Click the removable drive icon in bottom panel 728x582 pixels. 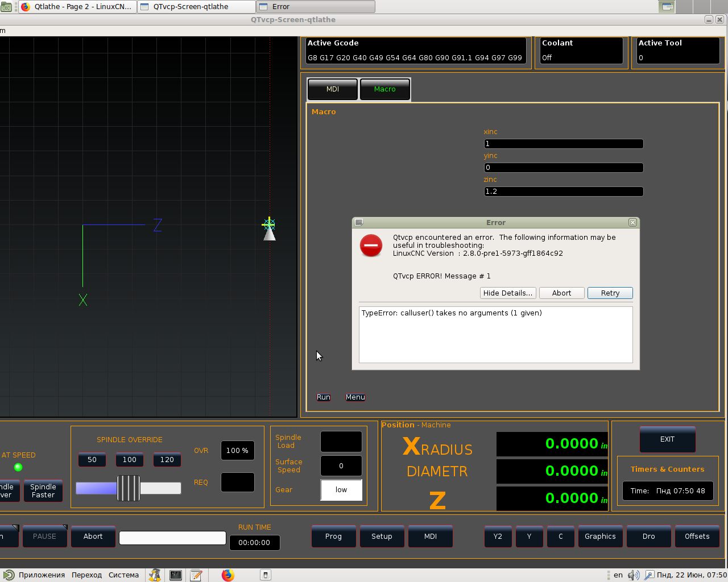[266, 575]
